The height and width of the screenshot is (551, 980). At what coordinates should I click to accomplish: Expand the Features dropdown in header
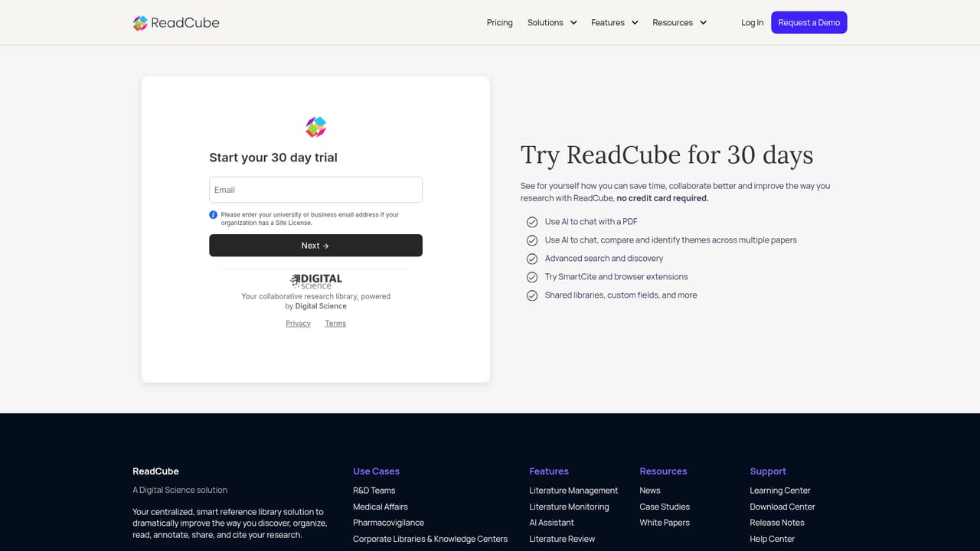point(615,23)
